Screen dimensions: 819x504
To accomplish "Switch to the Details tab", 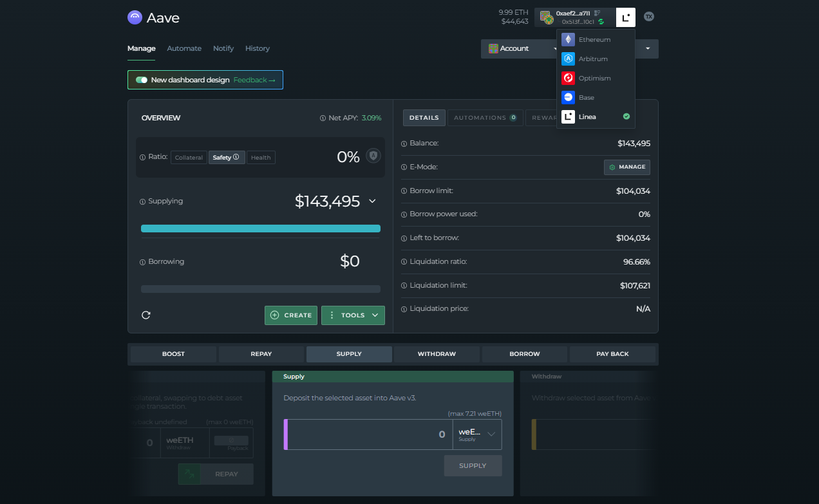I will click(x=424, y=118).
